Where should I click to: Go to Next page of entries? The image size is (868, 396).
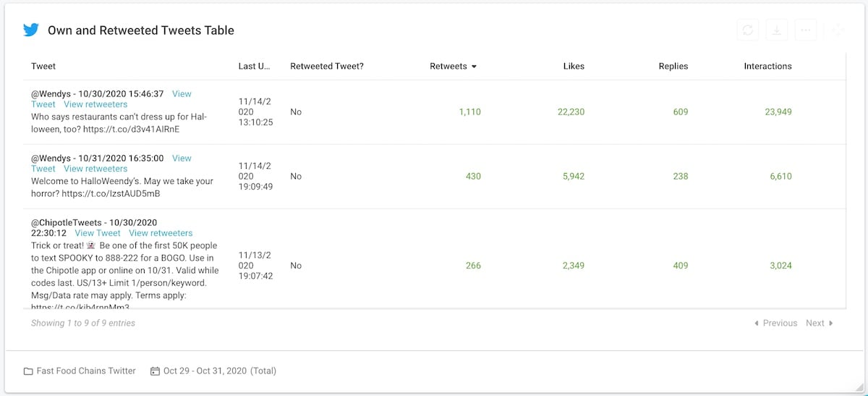click(x=820, y=323)
